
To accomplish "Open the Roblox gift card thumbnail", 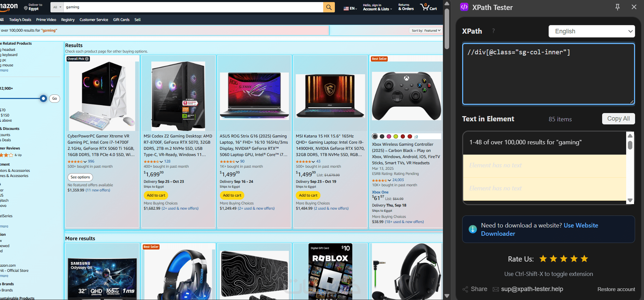I will pyautogui.click(x=330, y=271).
